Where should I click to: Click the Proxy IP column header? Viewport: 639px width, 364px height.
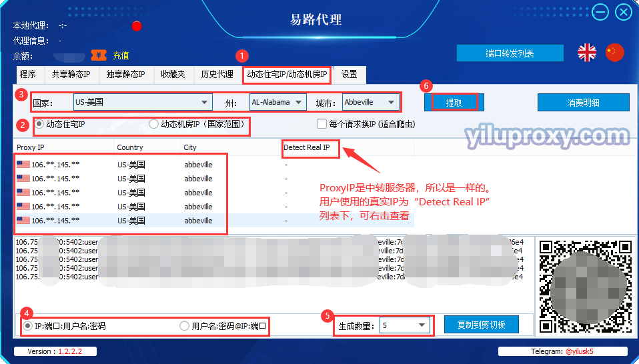tap(64, 147)
